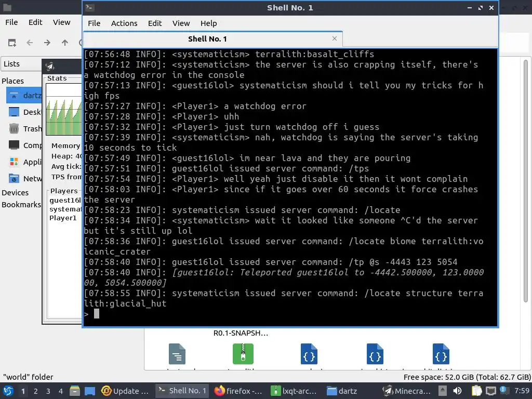Switch to the lxqt-archiver taskbar window
Image resolution: width=532 pixels, height=399 pixels.
pos(294,391)
